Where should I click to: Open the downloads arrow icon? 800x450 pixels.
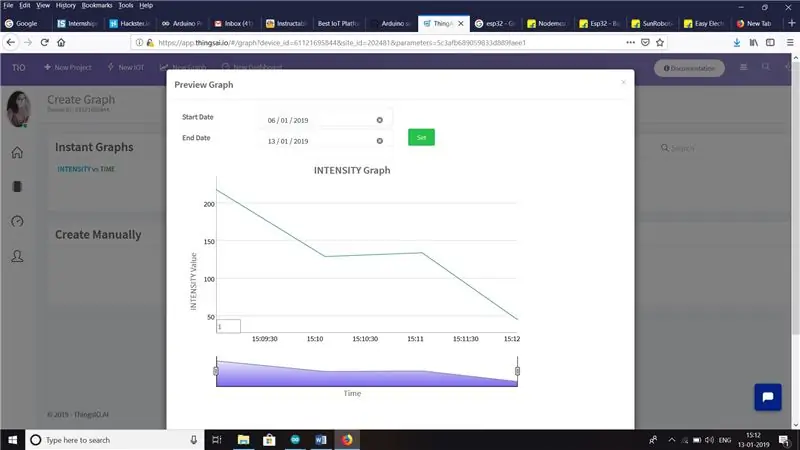click(x=737, y=43)
